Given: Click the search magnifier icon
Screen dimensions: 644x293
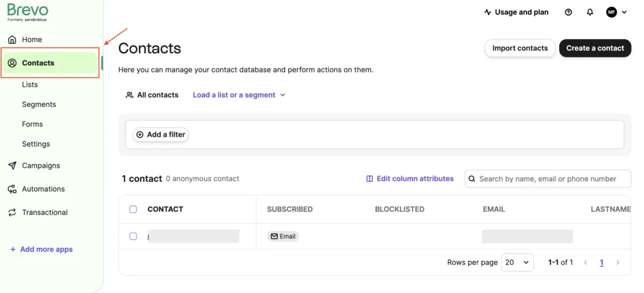Looking at the screenshot, I should (x=472, y=179).
